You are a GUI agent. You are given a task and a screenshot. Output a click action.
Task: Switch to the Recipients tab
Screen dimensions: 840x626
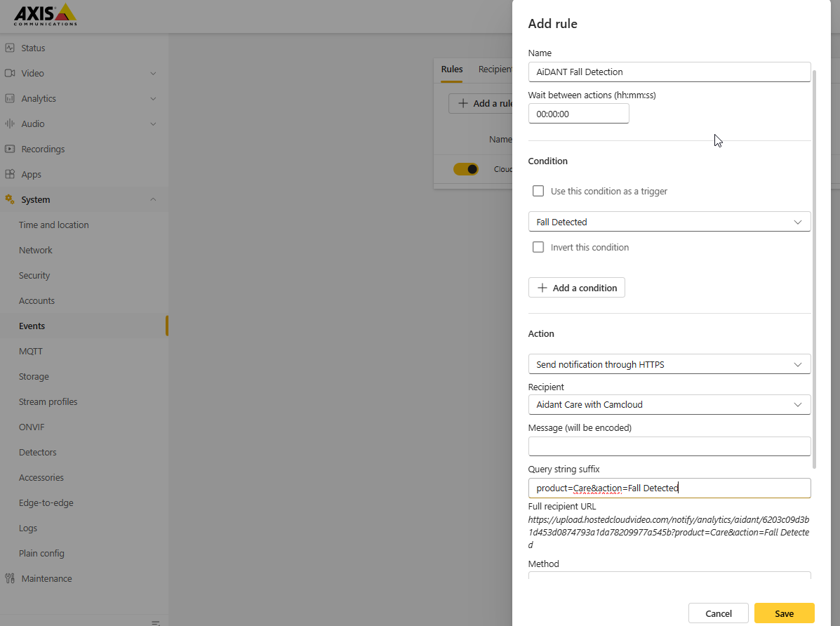pyautogui.click(x=495, y=69)
